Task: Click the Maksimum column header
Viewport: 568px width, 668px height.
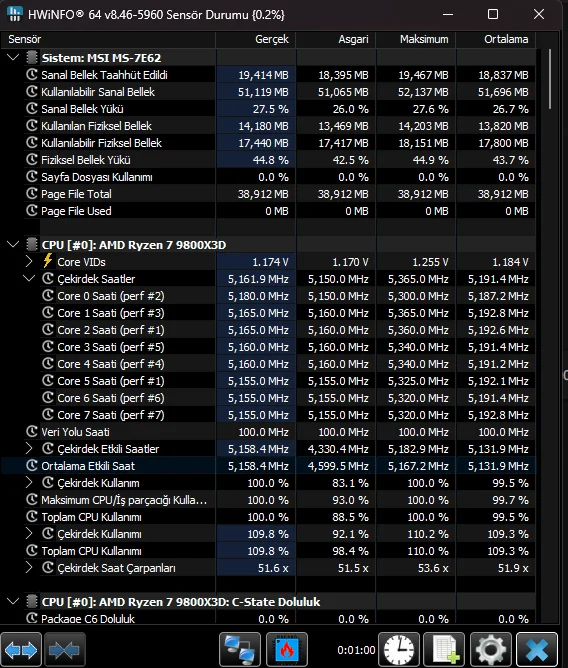Action: 416,39
